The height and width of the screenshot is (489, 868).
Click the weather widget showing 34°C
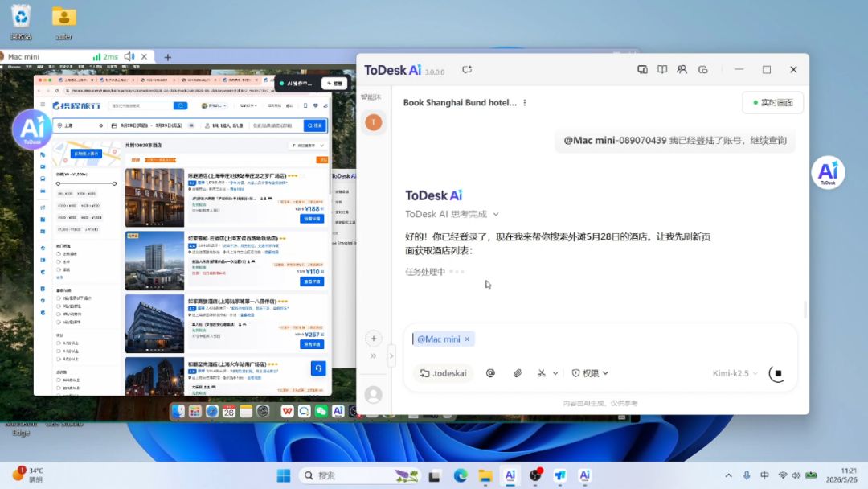click(27, 475)
